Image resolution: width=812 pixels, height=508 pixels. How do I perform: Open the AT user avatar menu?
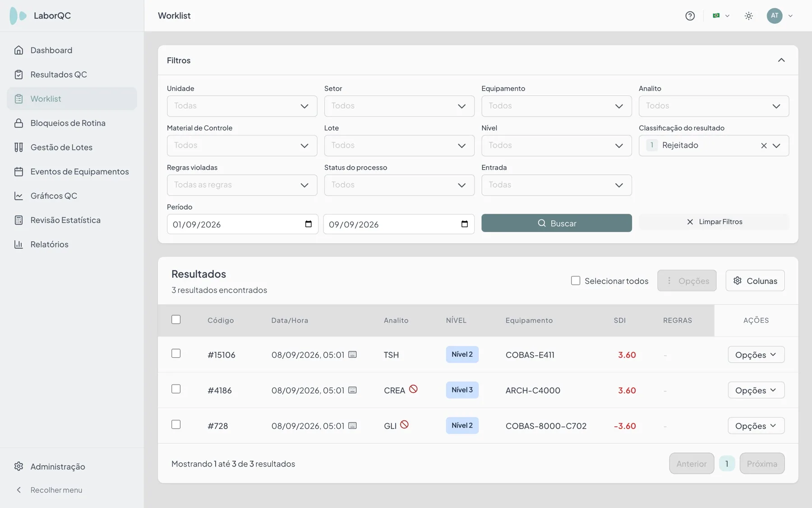(x=780, y=16)
